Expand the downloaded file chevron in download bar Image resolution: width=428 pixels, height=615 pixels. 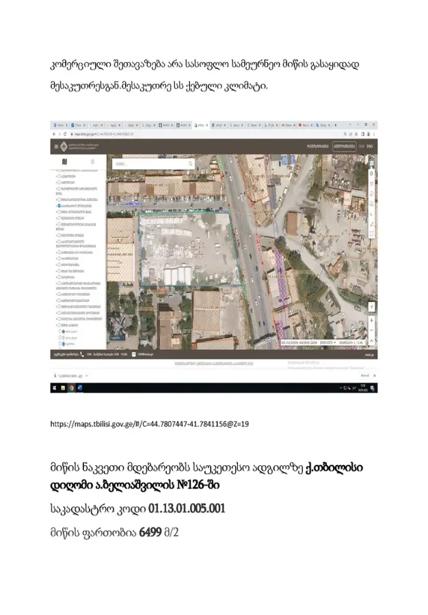tap(86, 376)
